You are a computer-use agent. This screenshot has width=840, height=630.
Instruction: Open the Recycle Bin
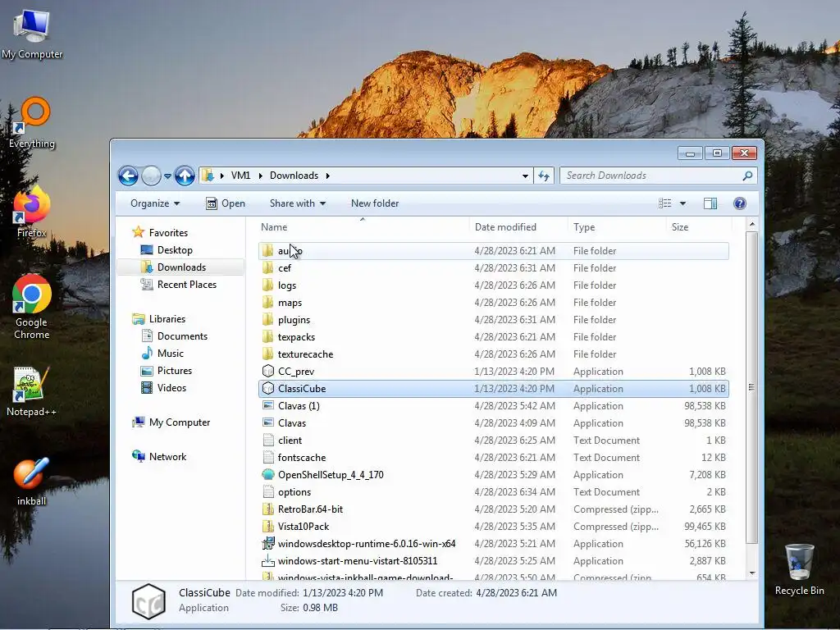pyautogui.click(x=799, y=569)
